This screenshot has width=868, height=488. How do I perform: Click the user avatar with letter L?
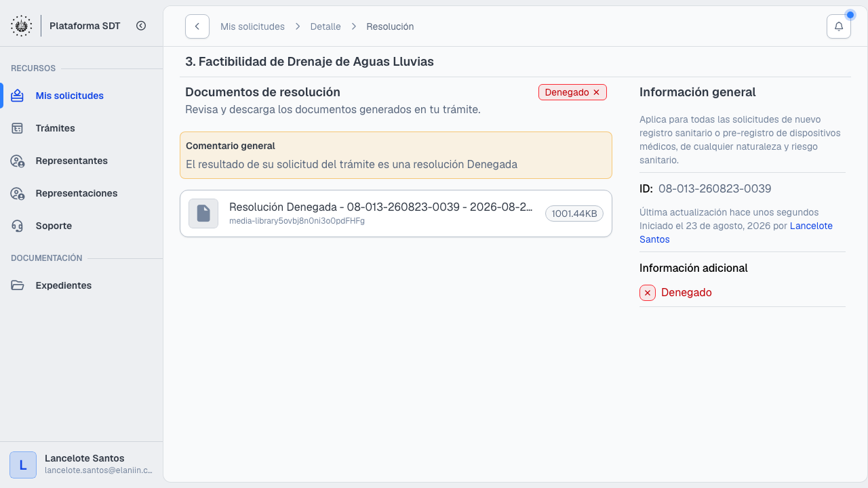pyautogui.click(x=23, y=465)
